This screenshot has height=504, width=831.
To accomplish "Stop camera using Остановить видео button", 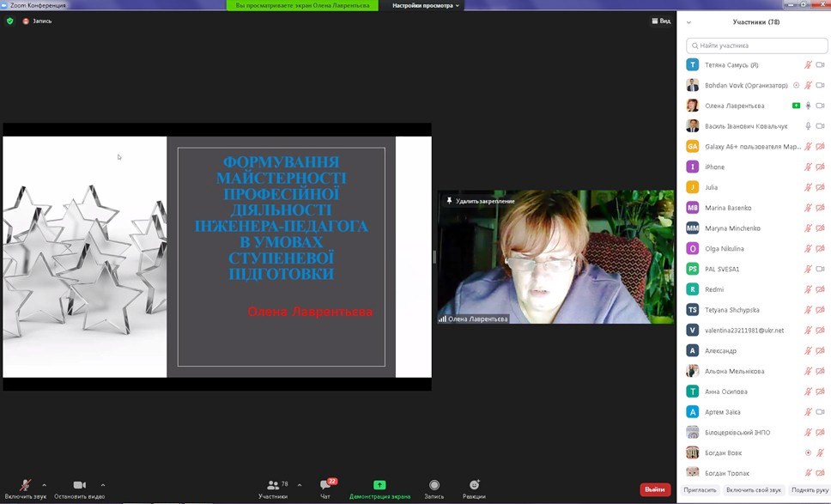I will click(79, 486).
